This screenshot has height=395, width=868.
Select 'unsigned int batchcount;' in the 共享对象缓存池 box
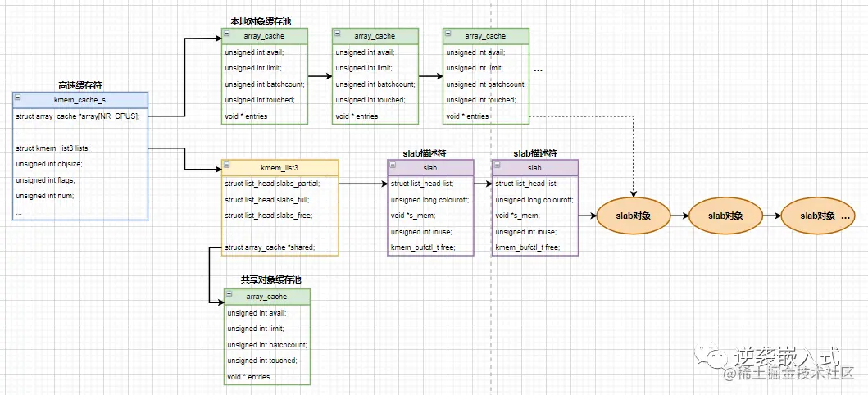pos(267,345)
